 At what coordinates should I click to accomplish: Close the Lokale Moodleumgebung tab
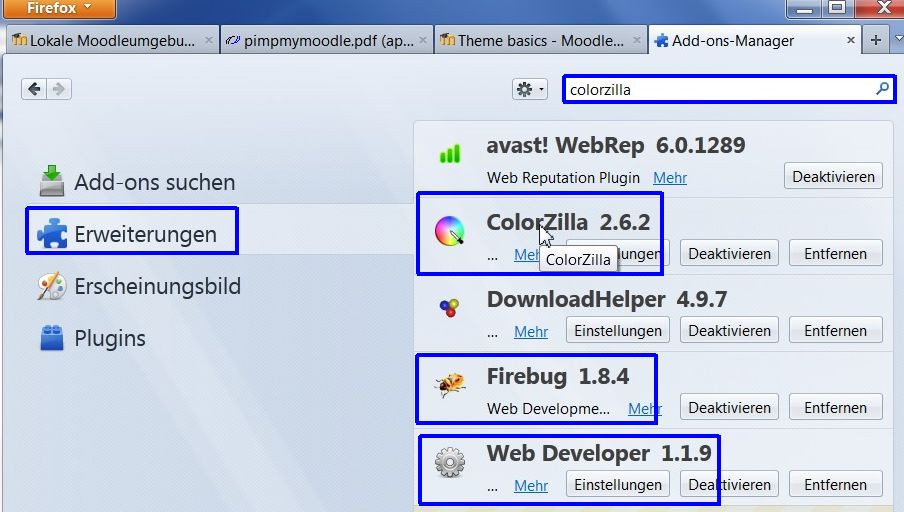[209, 40]
